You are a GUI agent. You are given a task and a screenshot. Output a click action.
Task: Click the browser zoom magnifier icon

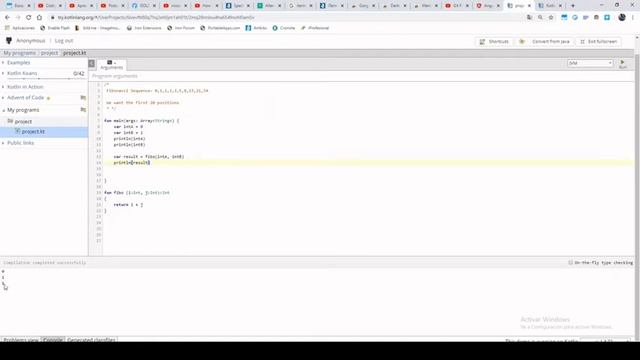pos(540,18)
